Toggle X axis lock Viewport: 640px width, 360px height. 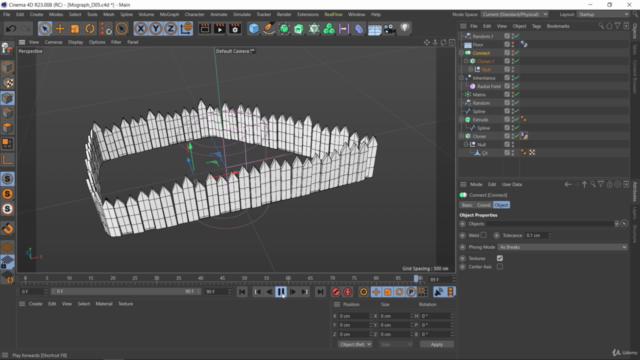[141, 29]
